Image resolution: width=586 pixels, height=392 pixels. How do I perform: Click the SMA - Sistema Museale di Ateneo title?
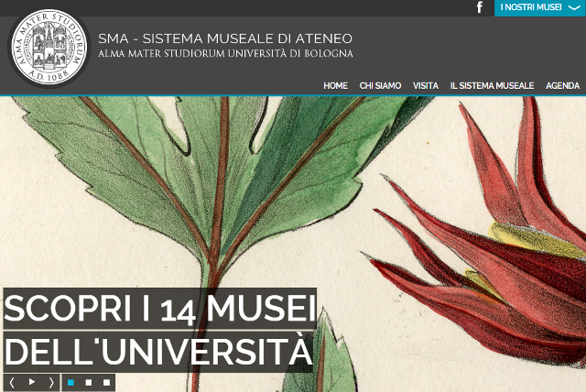[x=224, y=38]
